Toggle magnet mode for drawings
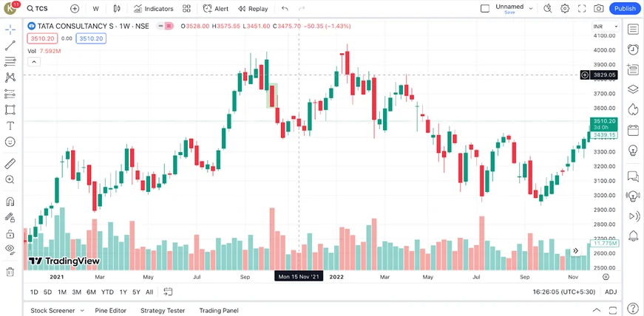 (x=10, y=202)
